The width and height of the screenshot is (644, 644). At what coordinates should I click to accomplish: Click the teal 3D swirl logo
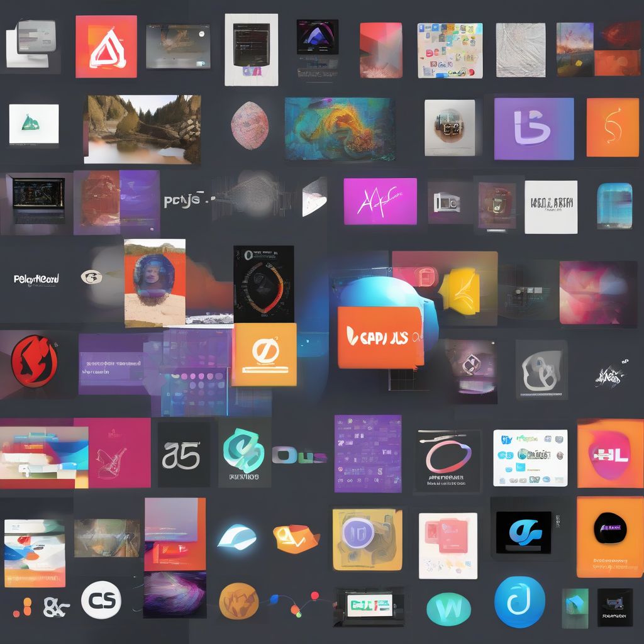(x=244, y=451)
